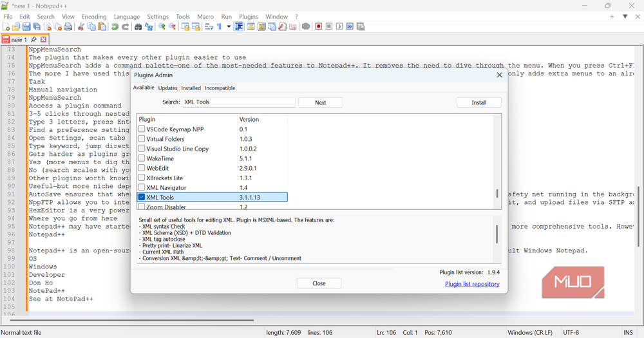Open the tab list dropdown triangle at top right

tap(625, 17)
